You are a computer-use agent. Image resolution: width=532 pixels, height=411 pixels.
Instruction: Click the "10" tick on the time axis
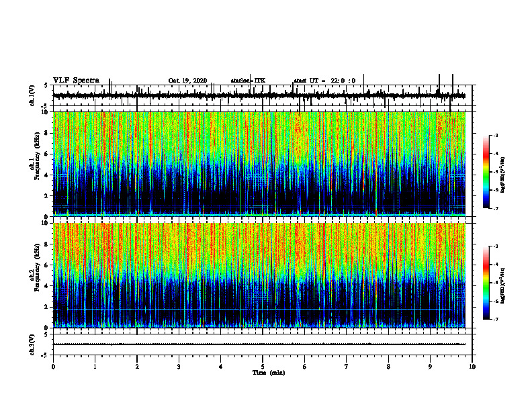[472, 367]
